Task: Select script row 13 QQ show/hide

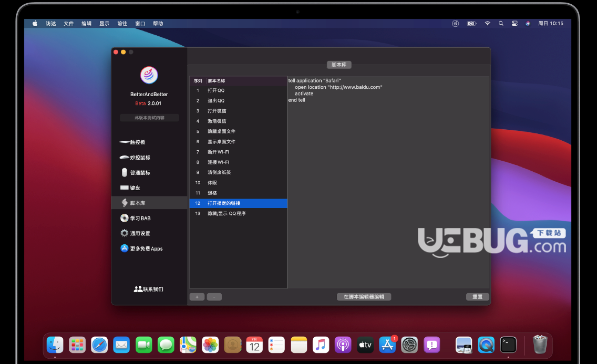Action: (x=238, y=214)
